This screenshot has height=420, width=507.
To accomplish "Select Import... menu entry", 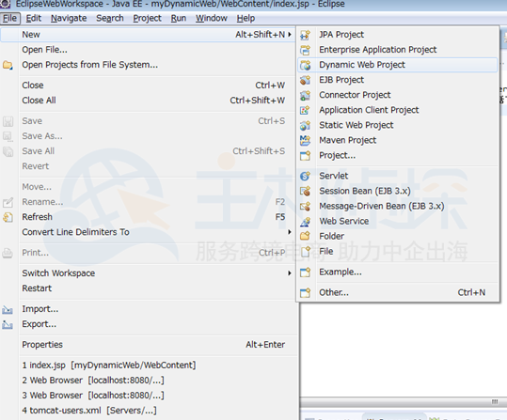I will point(148,309).
